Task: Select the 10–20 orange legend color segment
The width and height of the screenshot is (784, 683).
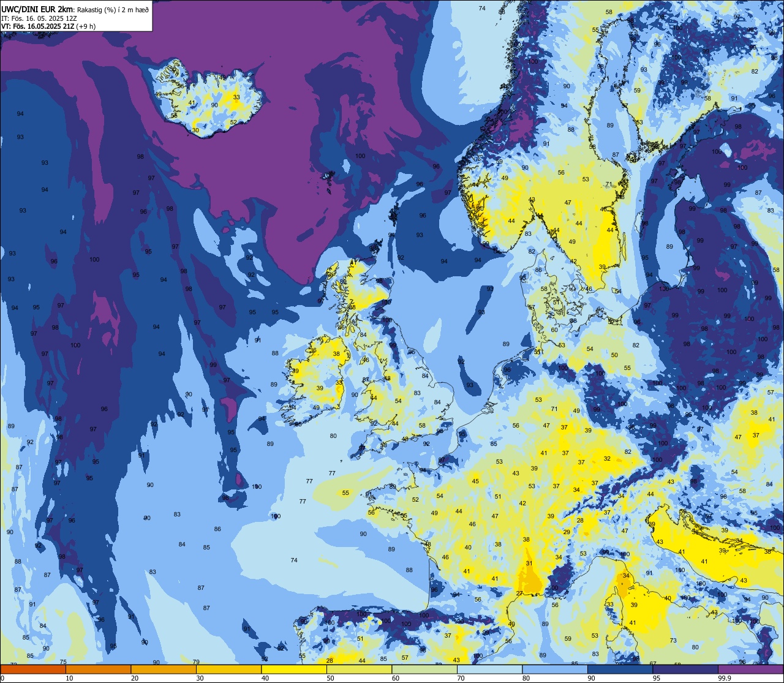Action: 98,669
